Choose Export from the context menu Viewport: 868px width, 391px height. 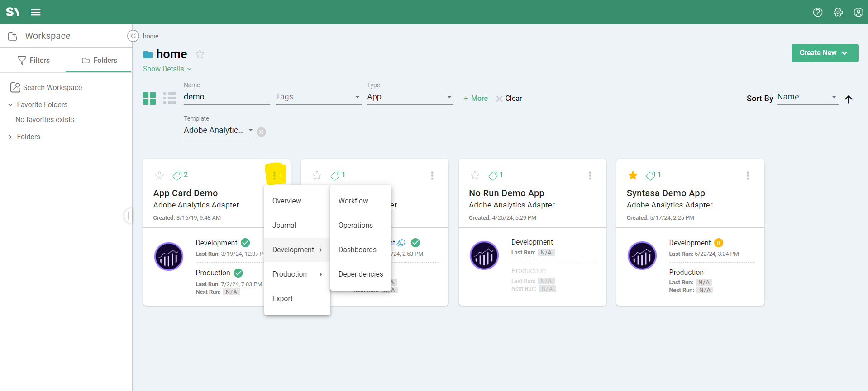point(282,298)
